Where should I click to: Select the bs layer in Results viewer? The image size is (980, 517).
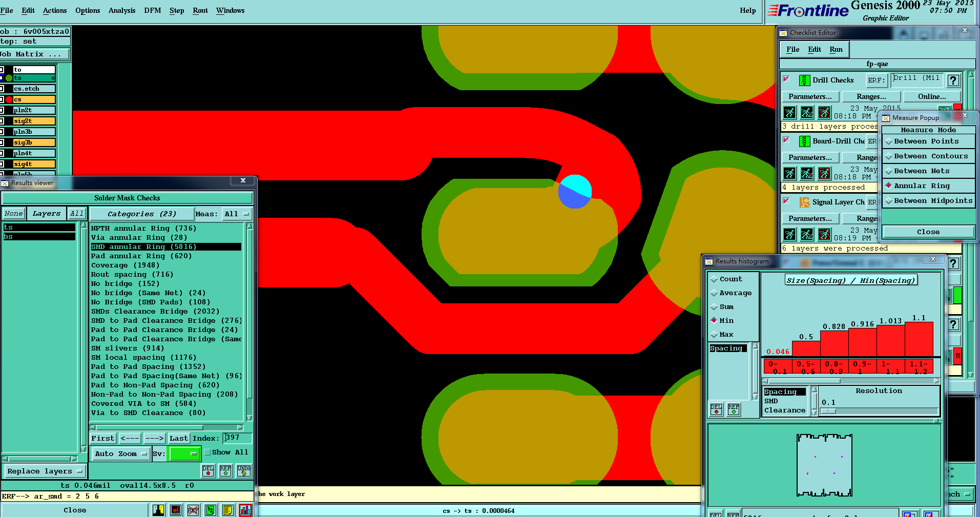coord(39,237)
